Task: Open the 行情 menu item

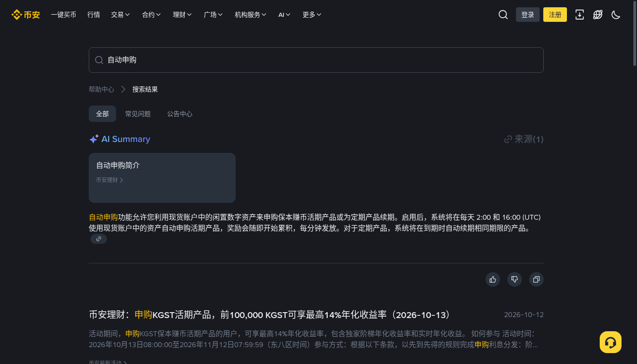Action: [x=94, y=15]
